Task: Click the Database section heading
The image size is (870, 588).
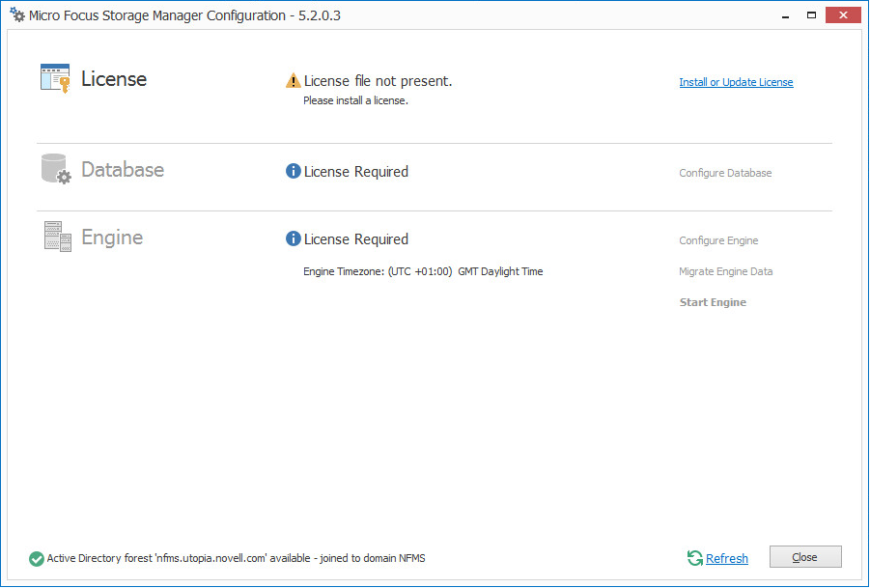Action: click(x=123, y=170)
